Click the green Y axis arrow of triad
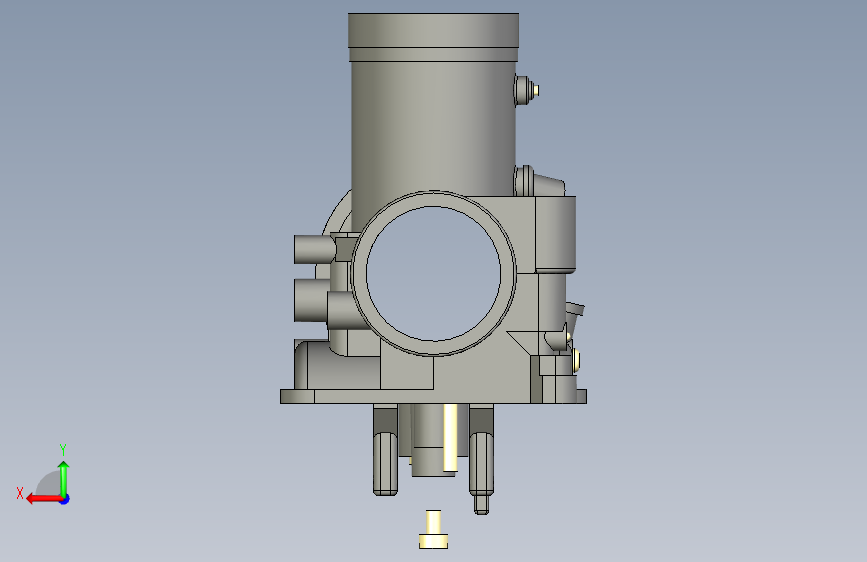Screen dimensions: 867x562 tap(64, 479)
